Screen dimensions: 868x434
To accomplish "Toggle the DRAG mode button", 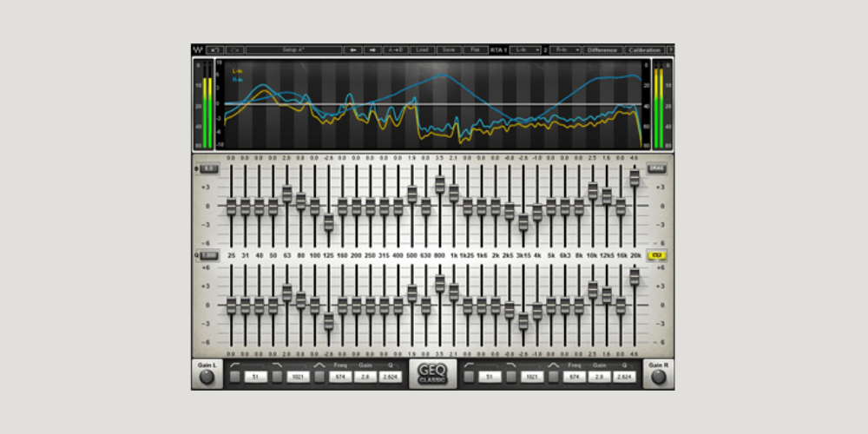I will [657, 168].
